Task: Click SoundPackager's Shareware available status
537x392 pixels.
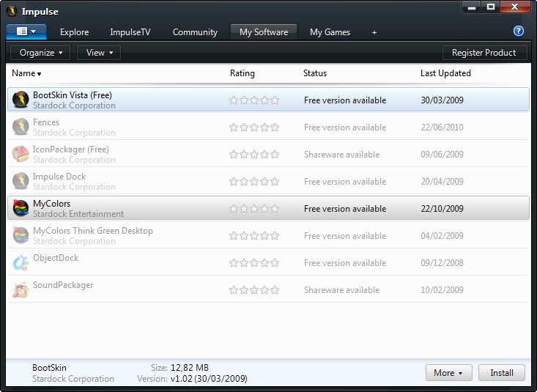Action: [x=342, y=290]
